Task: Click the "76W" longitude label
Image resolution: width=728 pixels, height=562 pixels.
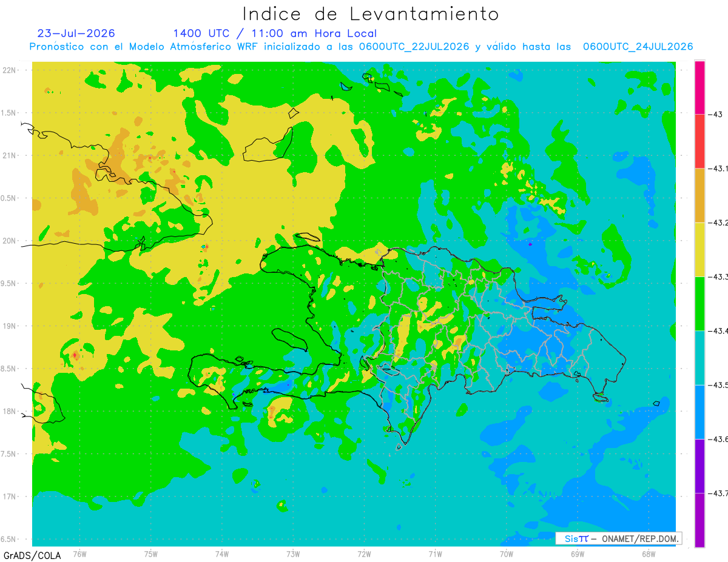Action: [x=79, y=554]
